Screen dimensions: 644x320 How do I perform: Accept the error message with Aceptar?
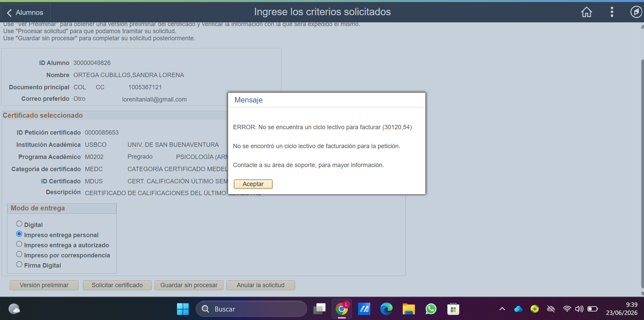pyautogui.click(x=253, y=184)
